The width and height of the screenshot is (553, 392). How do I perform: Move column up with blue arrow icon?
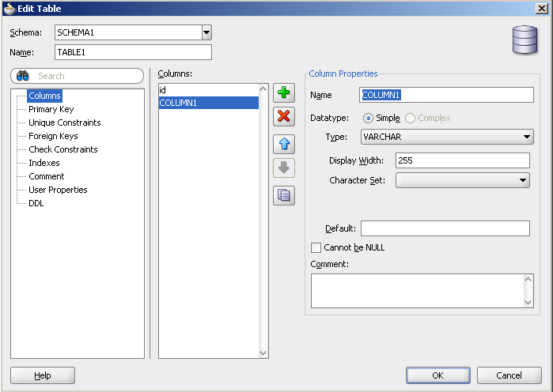pyautogui.click(x=283, y=144)
